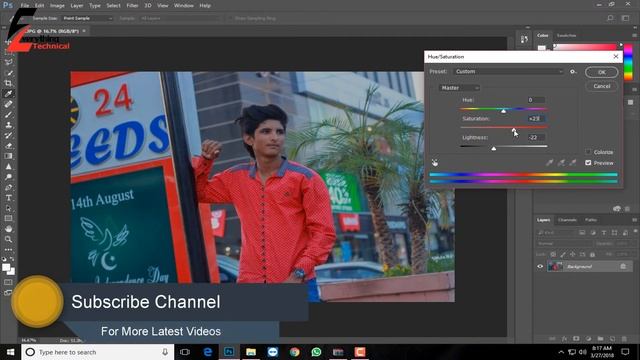Select the Zoom tool
Viewport: 640px width, 360px height.
tap(8, 240)
